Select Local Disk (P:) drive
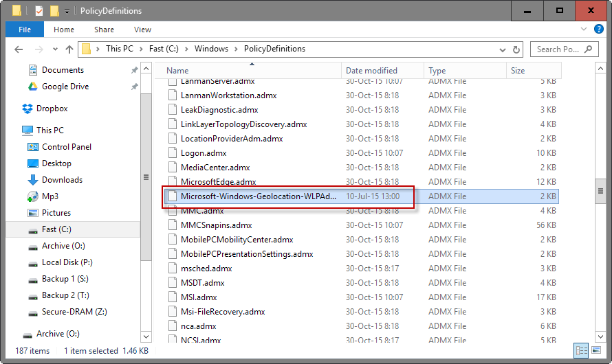This screenshot has height=364, width=612. pyautogui.click(x=67, y=262)
